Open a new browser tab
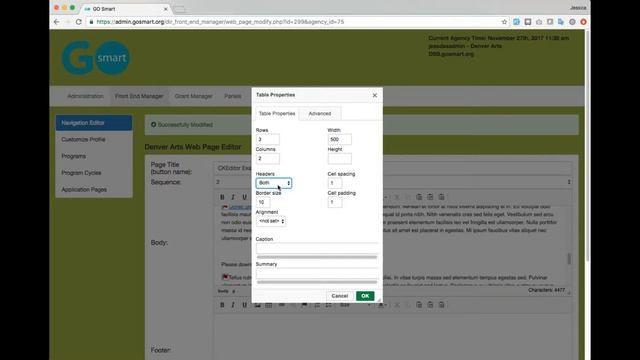 point(180,9)
